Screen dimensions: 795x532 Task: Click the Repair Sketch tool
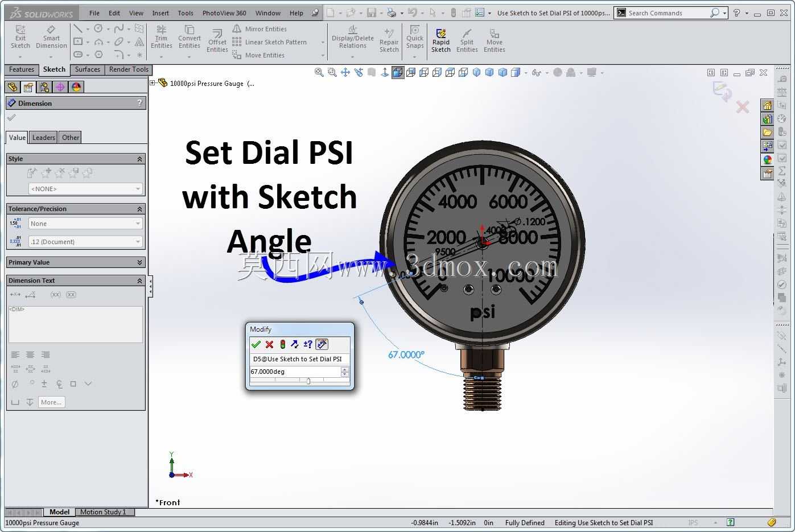click(389, 41)
